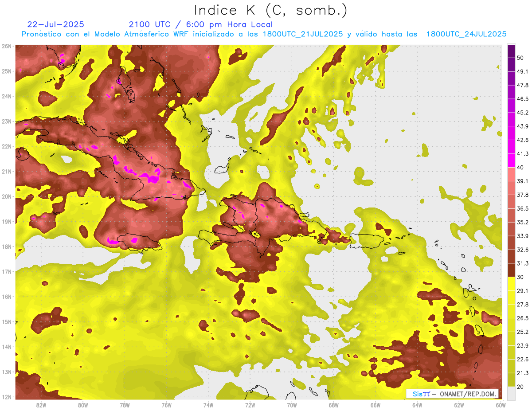Click longitude label 68W
The image size is (532, 411).
[333, 405]
